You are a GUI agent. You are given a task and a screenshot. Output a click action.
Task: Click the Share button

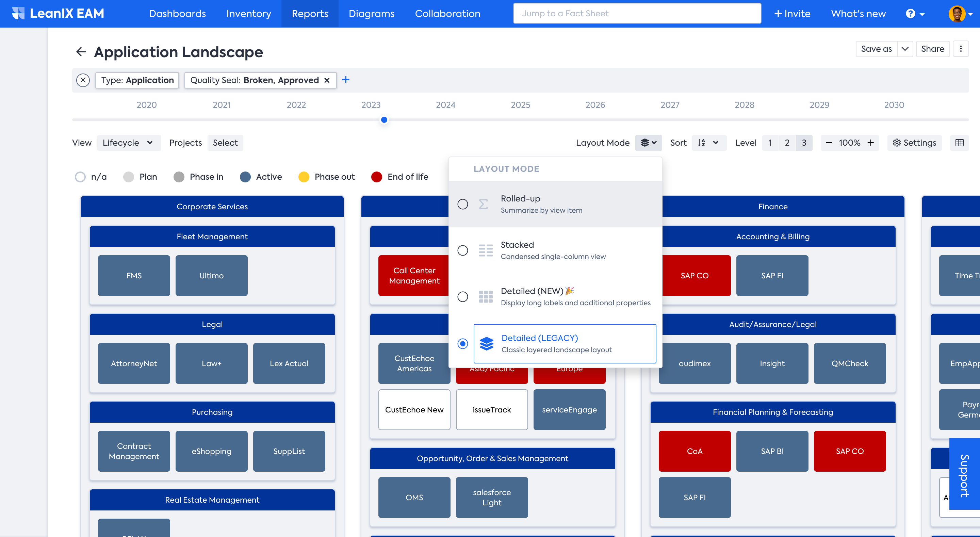932,49
